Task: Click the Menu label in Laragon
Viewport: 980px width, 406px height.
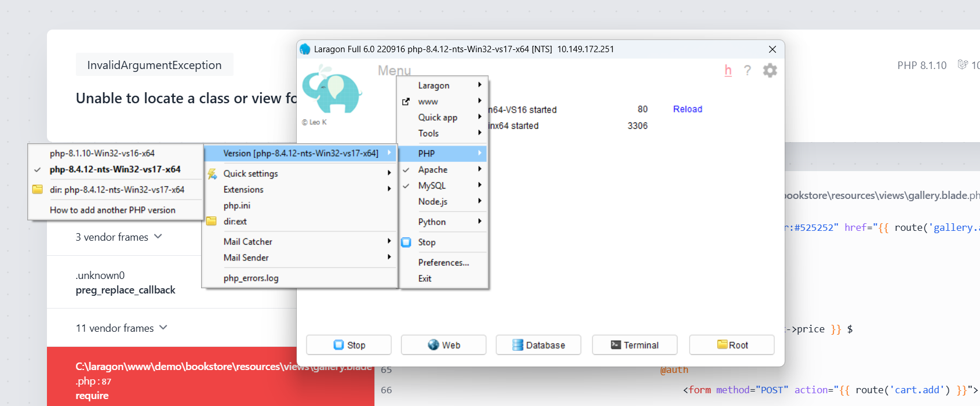Action: click(394, 71)
